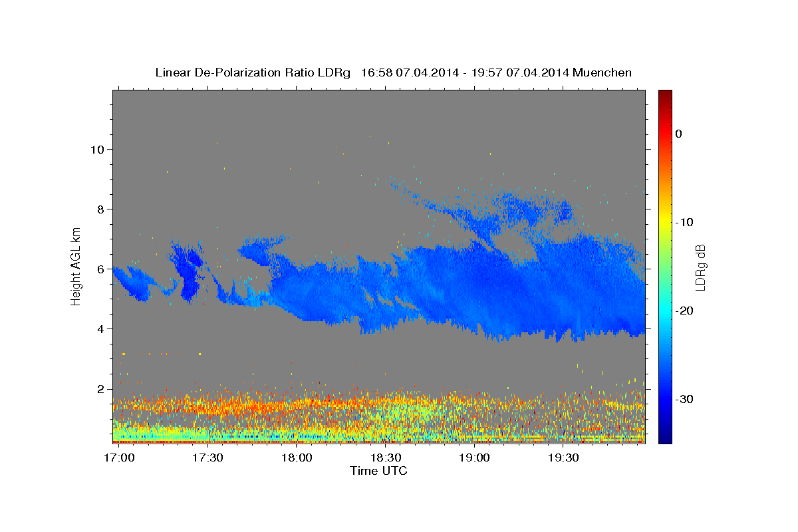Click the height tick label 6
Viewport: 798px width, 532px height.
point(100,269)
